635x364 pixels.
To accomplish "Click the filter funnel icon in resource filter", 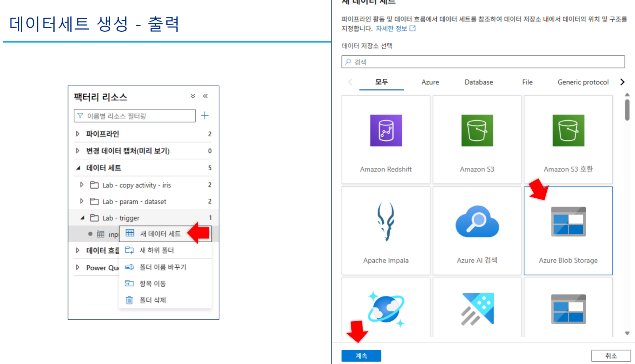I will coord(80,116).
